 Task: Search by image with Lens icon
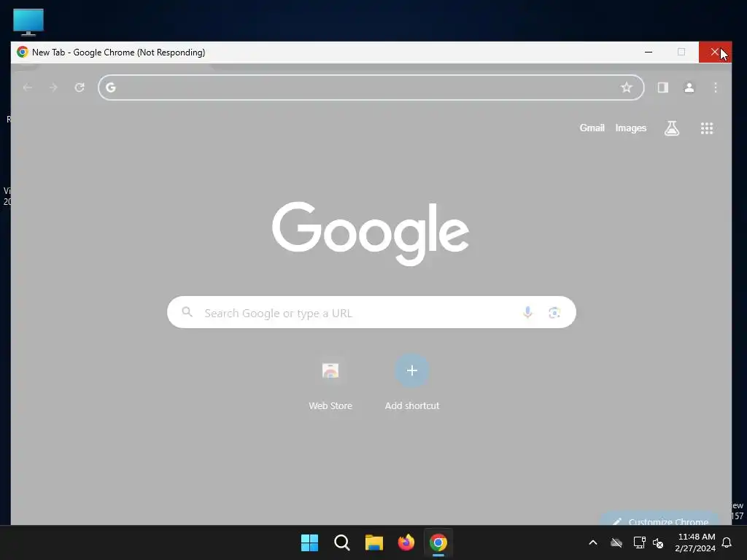pyautogui.click(x=554, y=312)
